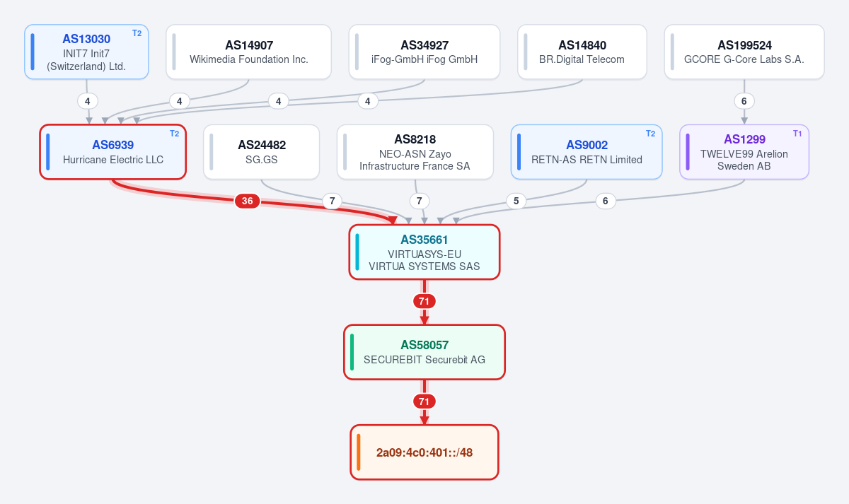Click the T2 tier tag on AS6939
Screen dimensions: 849x504
174,134
